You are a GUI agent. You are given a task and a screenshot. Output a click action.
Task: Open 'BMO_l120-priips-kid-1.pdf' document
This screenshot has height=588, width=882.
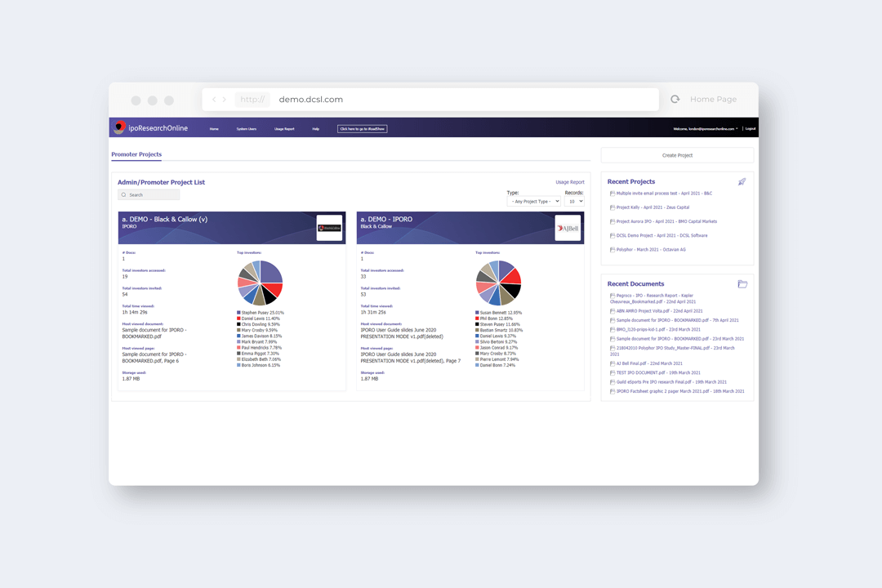point(658,330)
